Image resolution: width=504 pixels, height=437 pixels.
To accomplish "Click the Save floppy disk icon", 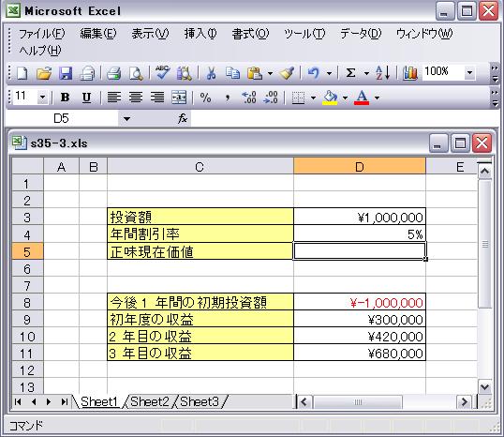I will tap(66, 73).
